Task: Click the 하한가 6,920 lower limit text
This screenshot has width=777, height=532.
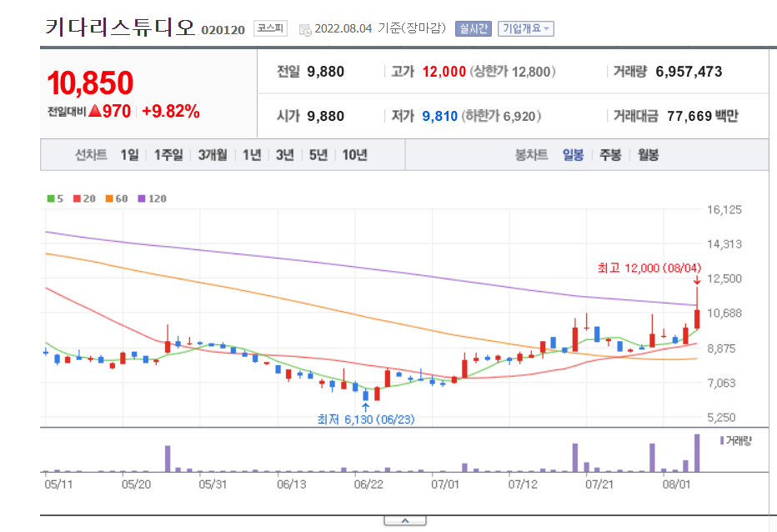Action: pyautogui.click(x=502, y=117)
